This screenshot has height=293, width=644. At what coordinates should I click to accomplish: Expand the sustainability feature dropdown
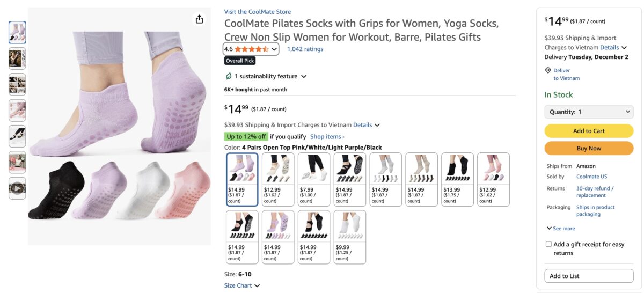pos(304,77)
